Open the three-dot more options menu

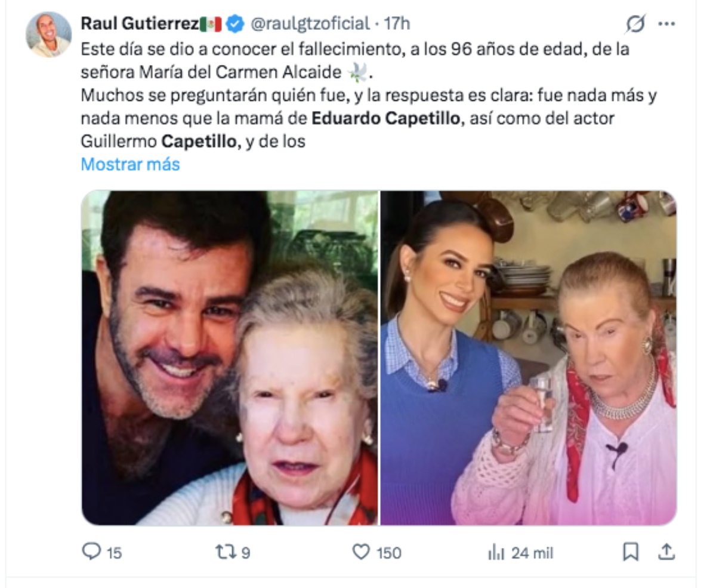pyautogui.click(x=666, y=24)
